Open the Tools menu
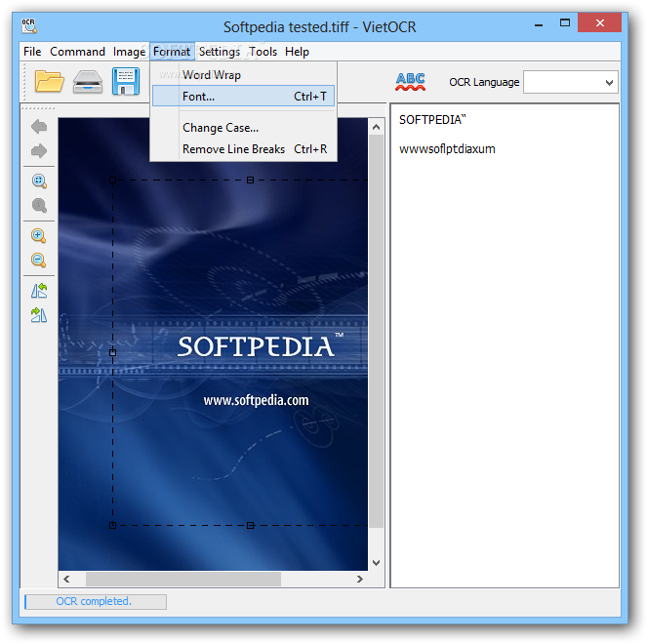 (263, 52)
